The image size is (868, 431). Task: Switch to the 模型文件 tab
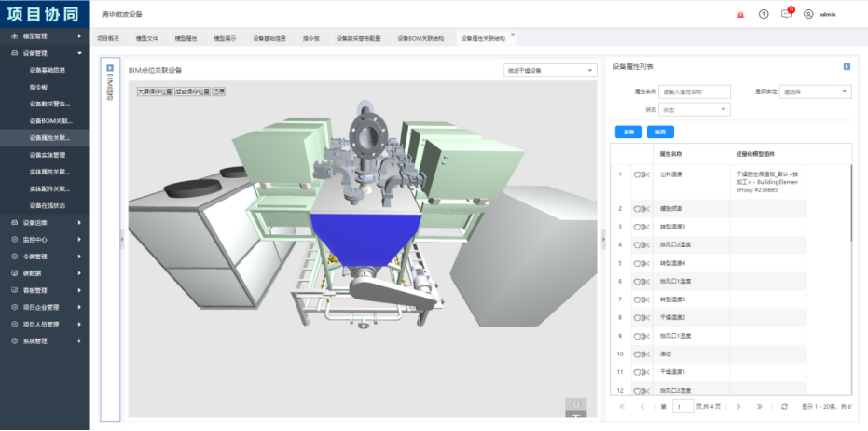click(147, 39)
